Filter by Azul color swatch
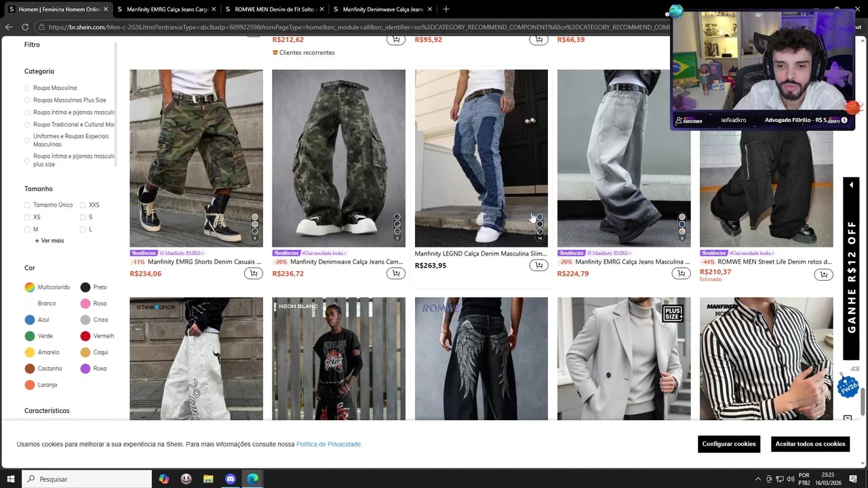The image size is (868, 488). pos(30,320)
